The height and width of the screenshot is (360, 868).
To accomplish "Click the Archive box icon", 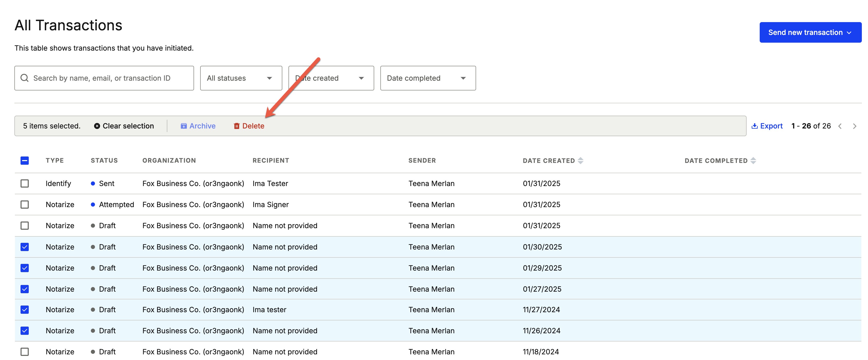I will [x=184, y=126].
